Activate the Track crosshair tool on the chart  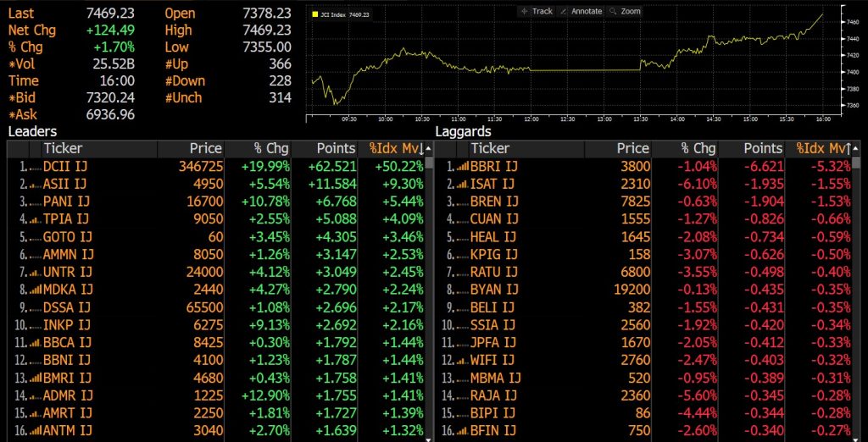point(537,11)
